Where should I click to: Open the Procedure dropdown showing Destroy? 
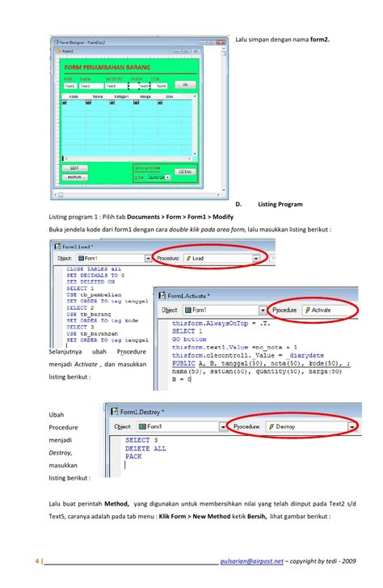coord(351,427)
